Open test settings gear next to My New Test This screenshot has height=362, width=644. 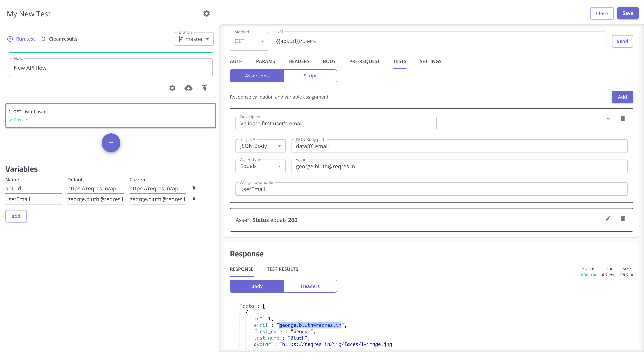tap(206, 13)
